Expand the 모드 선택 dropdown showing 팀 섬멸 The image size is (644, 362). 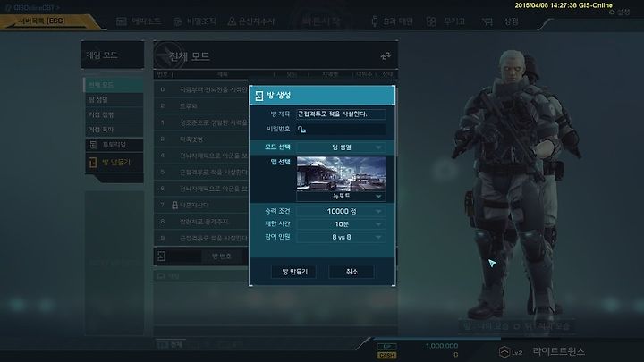coord(341,147)
